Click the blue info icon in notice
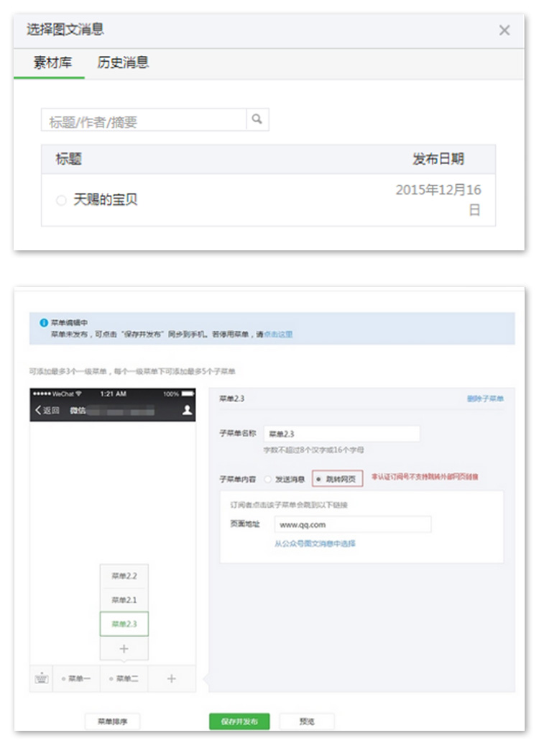Image resolution: width=539 pixels, height=756 pixels. coord(43,324)
